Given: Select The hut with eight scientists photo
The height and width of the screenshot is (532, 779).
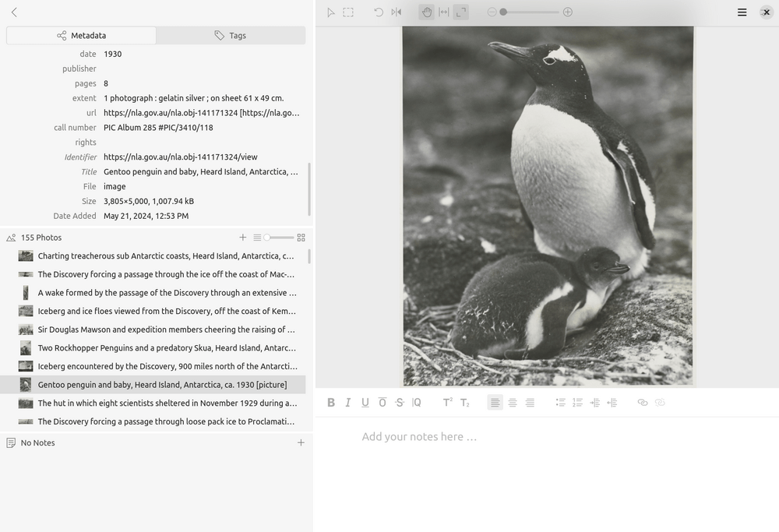Looking at the screenshot, I should [x=153, y=403].
